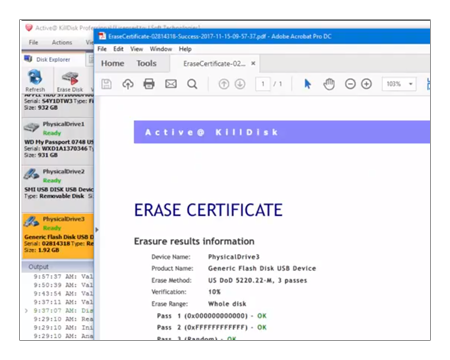Switch to Home tab in Acrobat
Viewport: 450px width, 360px height.
(x=113, y=63)
